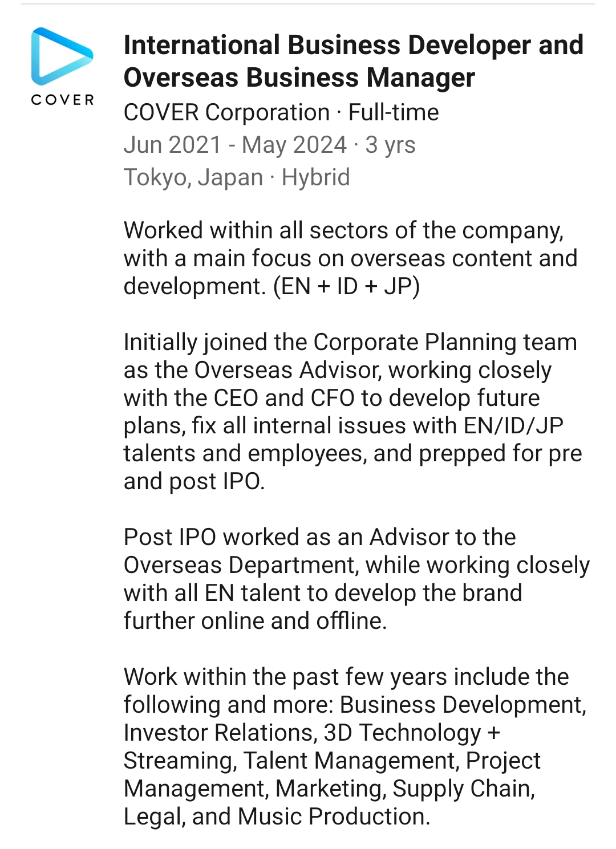This screenshot has height=849, width=616.
Task: Select the Hybrid workplace type label
Action: tap(315, 177)
